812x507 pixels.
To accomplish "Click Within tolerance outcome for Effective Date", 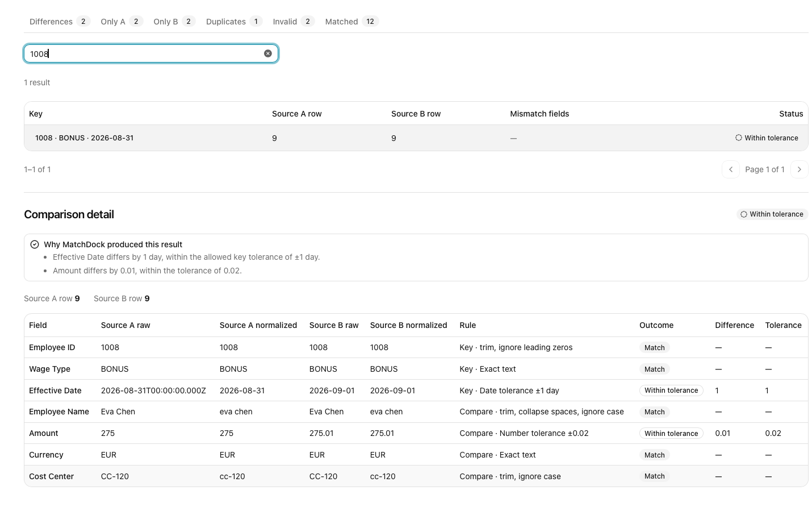I will click(671, 390).
